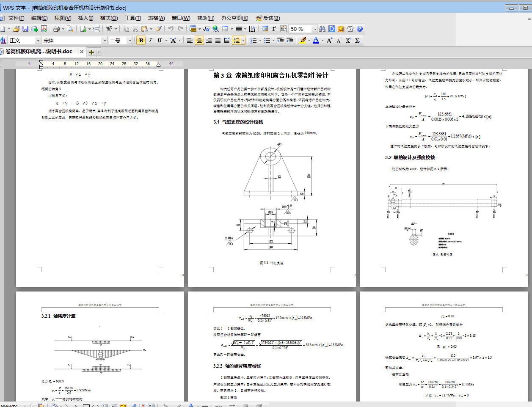Toggle center alignment
This screenshot has height=407, width=532.
pos(199,41)
